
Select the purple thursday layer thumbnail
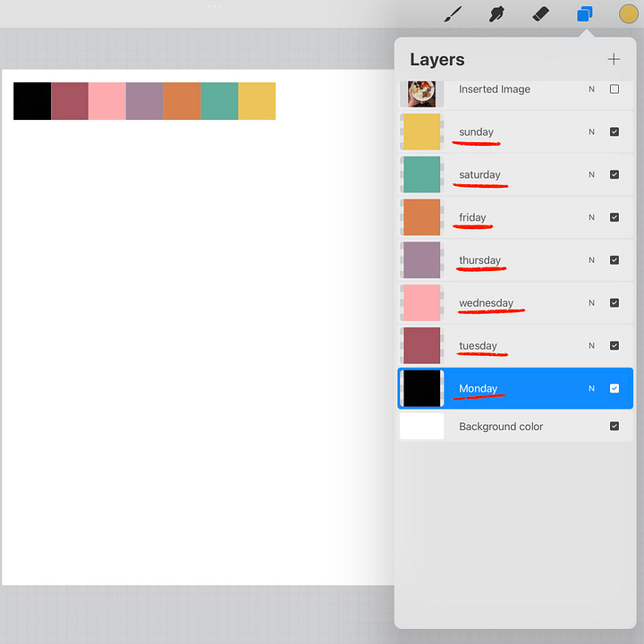pyautogui.click(x=422, y=260)
